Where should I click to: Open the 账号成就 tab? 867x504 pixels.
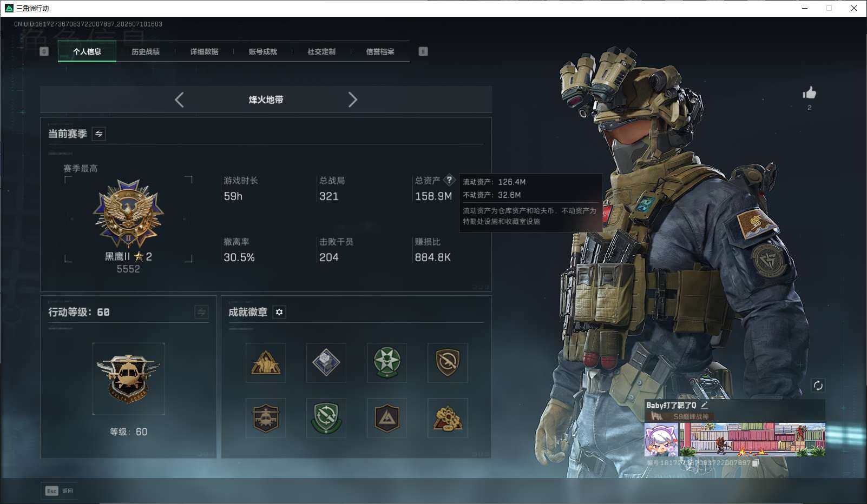262,51
